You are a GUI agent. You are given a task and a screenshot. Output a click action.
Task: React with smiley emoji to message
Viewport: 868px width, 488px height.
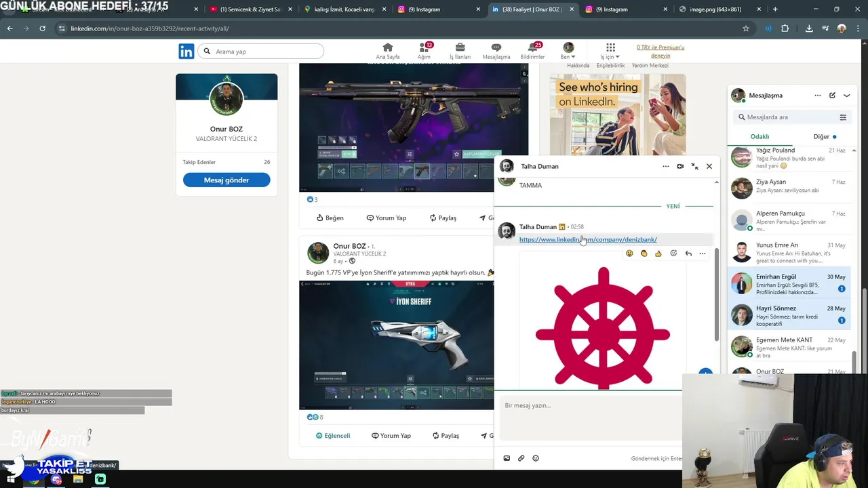pos(629,253)
